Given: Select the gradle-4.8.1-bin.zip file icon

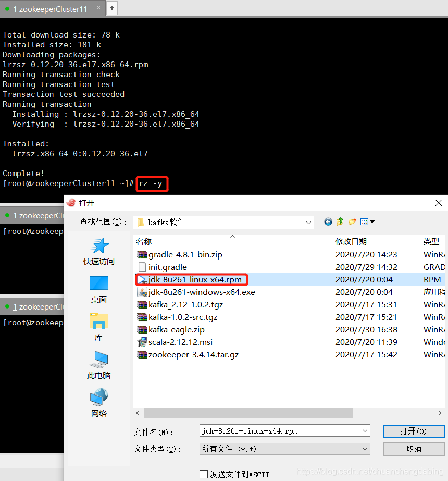Looking at the screenshot, I should click(142, 255).
